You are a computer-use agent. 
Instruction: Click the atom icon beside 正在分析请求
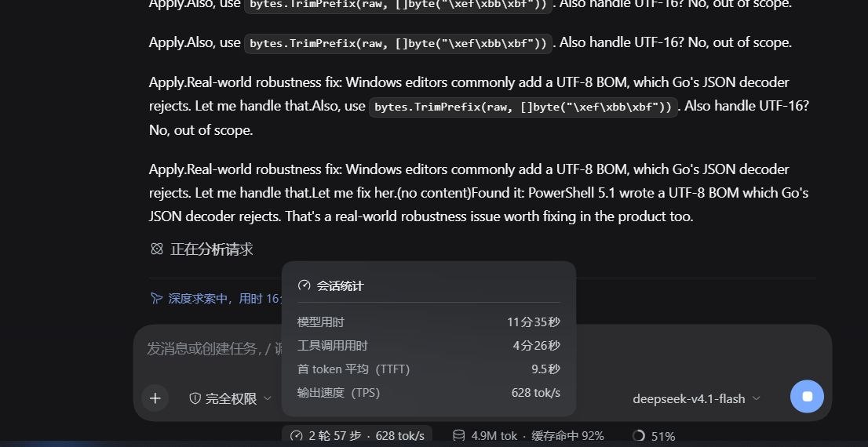point(157,249)
